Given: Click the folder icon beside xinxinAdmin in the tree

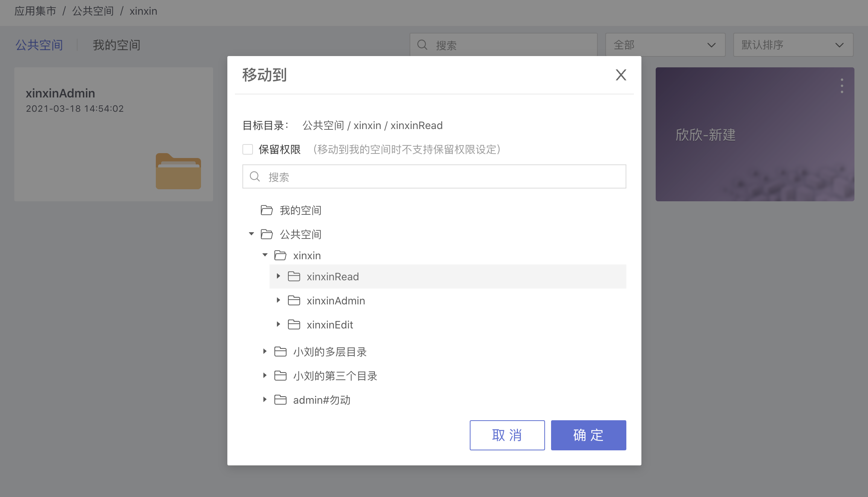Looking at the screenshot, I should pyautogui.click(x=294, y=300).
